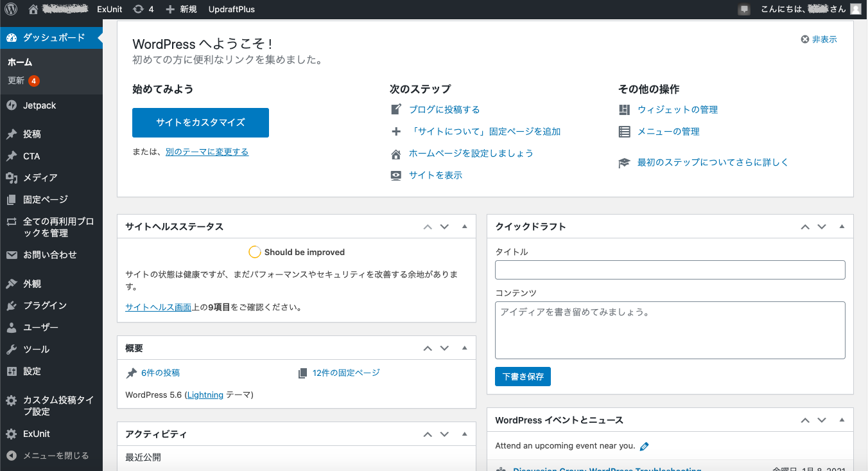
Task: Click the 下書き保存 button
Action: pyautogui.click(x=523, y=377)
